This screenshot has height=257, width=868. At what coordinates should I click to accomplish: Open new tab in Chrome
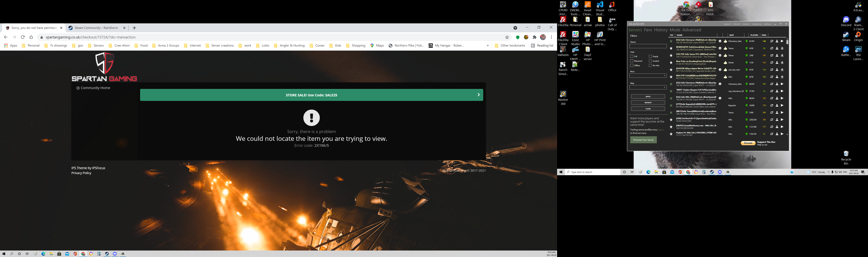[x=134, y=28]
